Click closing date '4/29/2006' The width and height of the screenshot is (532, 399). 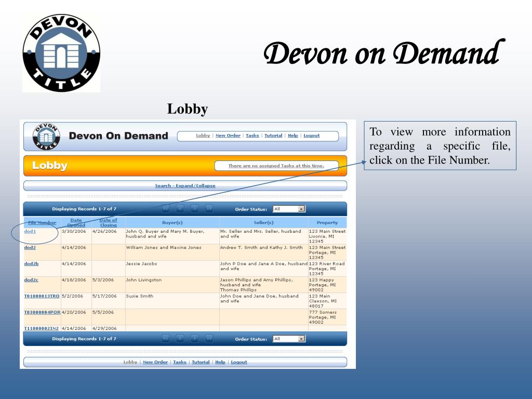coord(104,328)
